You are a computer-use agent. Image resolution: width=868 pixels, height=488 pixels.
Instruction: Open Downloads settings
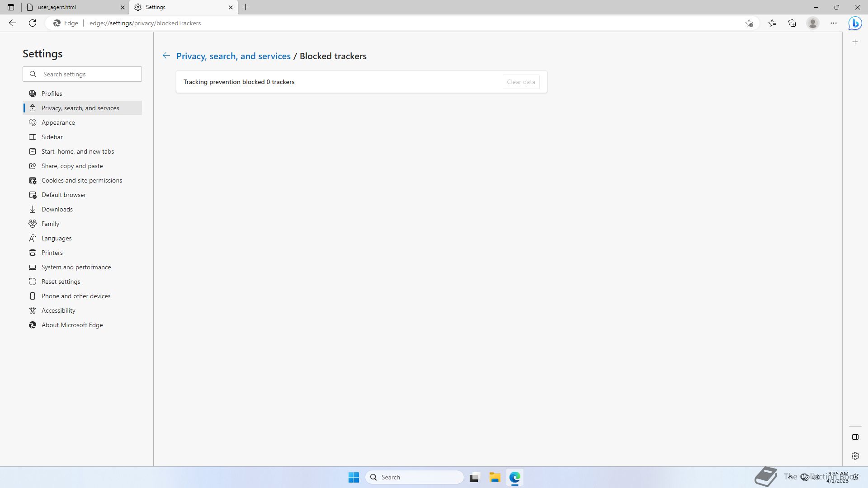(82, 209)
